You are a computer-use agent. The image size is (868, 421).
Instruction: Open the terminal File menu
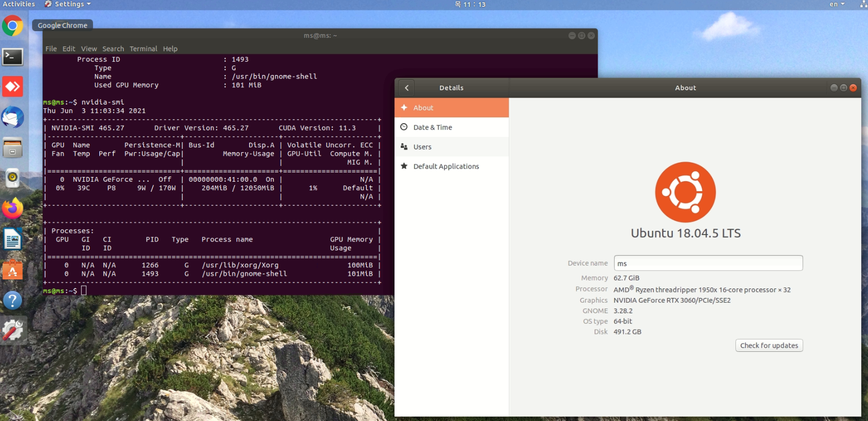coord(51,49)
